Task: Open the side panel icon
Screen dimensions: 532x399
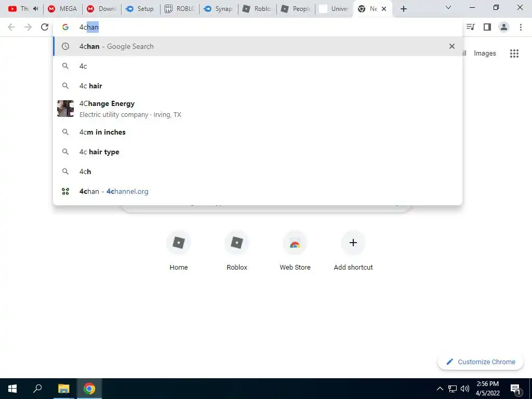Action: pos(487,27)
